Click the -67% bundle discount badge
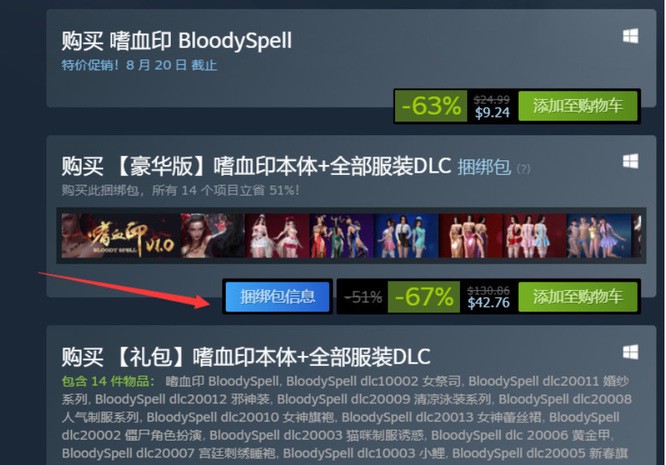The width and height of the screenshot is (666, 465). tap(424, 296)
